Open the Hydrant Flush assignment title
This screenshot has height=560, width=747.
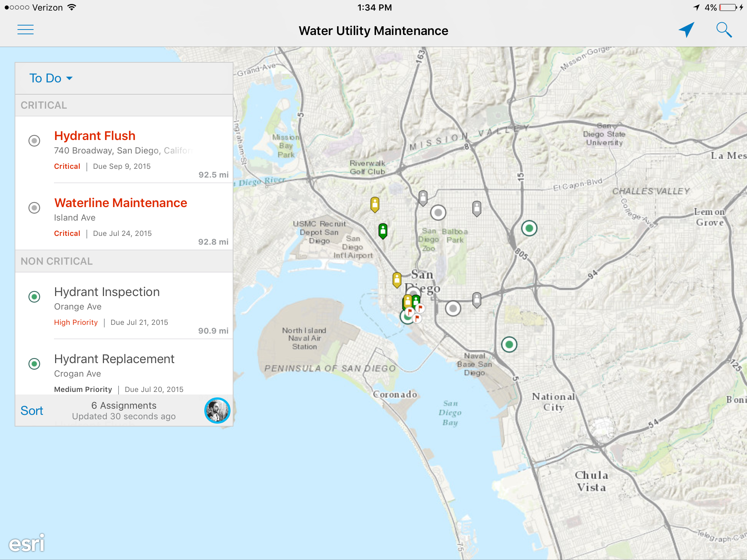95,136
